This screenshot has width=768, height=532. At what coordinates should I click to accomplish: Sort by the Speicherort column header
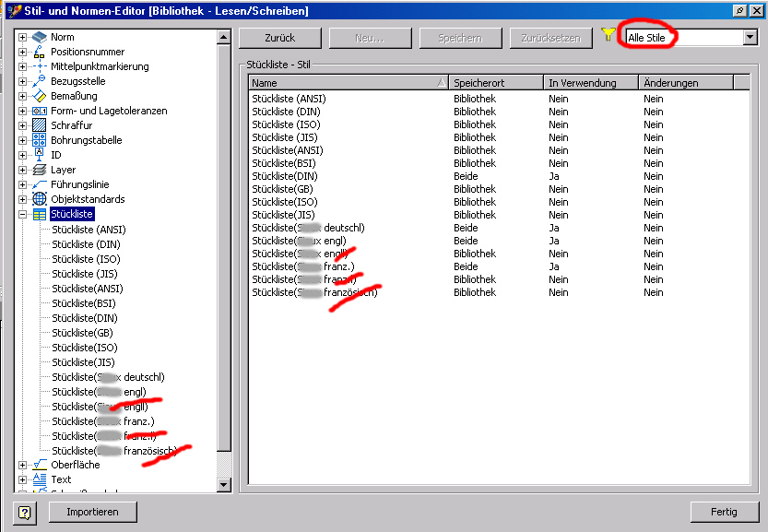coord(496,83)
